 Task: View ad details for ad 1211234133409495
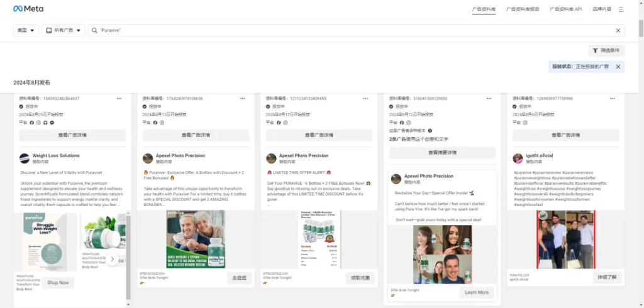pyautogui.click(x=319, y=135)
